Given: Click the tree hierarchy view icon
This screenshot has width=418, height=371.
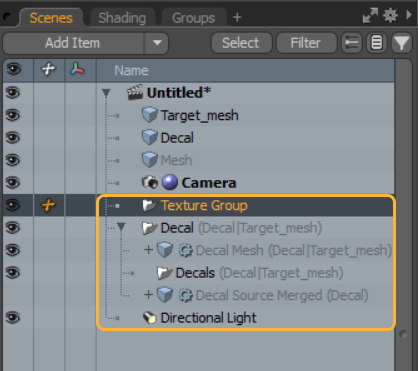Looking at the screenshot, I should [x=352, y=43].
